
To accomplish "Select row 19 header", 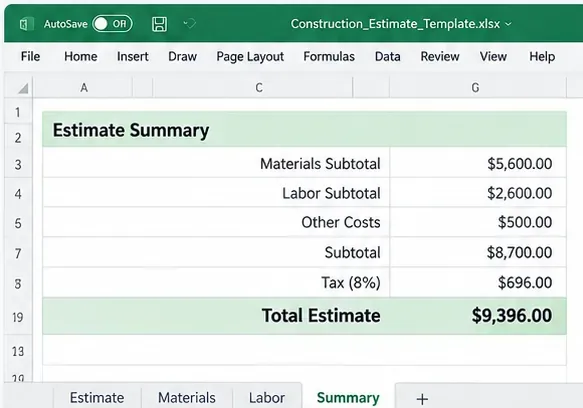I will click(x=18, y=317).
